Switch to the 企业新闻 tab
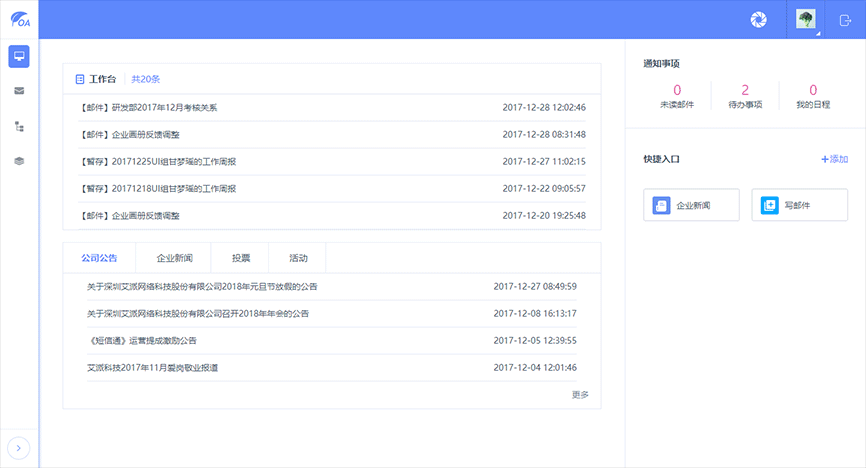The width and height of the screenshot is (866, 468). (174, 258)
